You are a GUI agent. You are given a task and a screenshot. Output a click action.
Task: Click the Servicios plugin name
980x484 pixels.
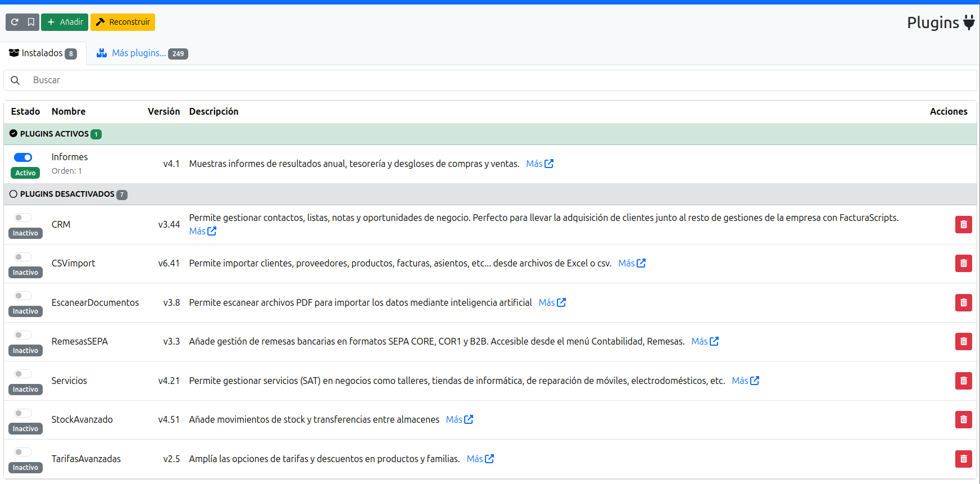click(x=69, y=381)
